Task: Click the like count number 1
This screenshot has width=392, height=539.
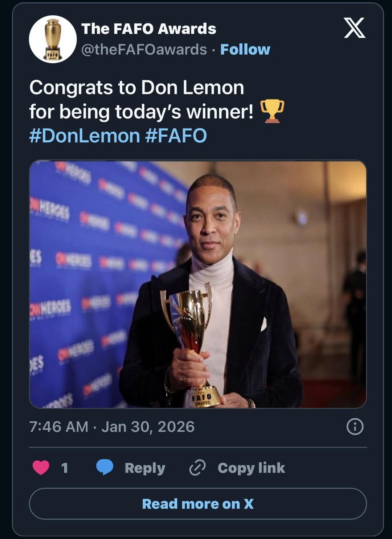Action: pos(65,468)
